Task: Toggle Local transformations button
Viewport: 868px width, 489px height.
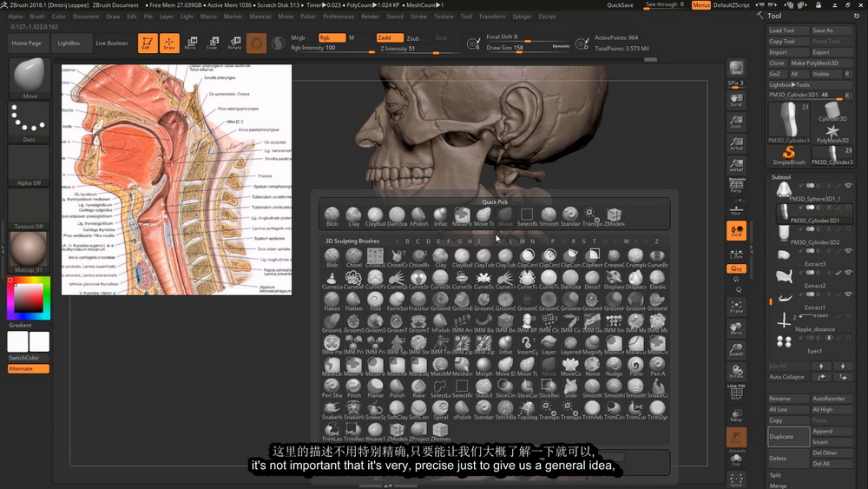Action: coord(736,231)
